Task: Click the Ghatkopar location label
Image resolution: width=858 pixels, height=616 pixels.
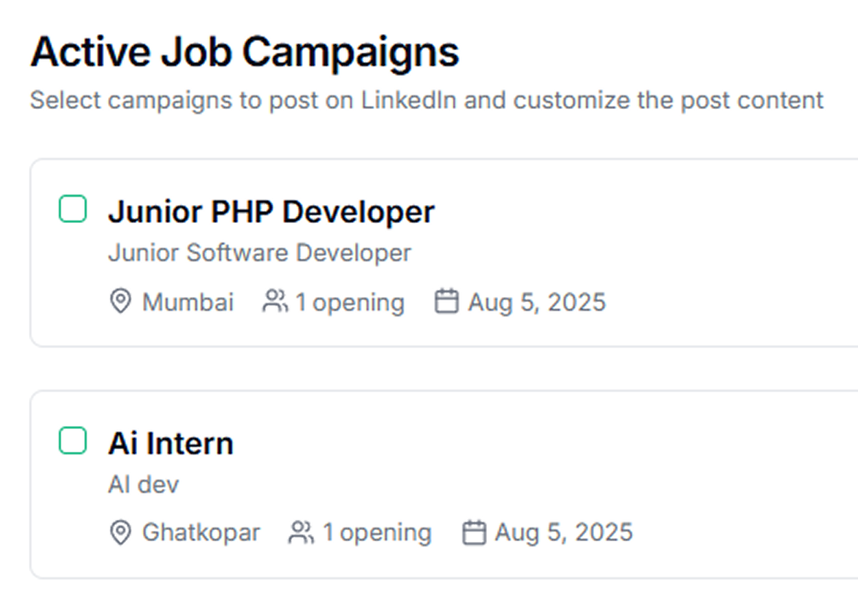Action: coord(201,533)
